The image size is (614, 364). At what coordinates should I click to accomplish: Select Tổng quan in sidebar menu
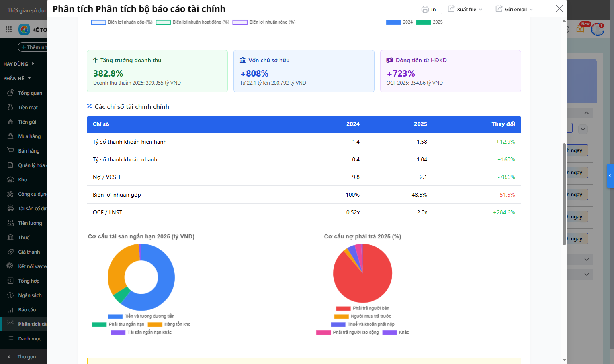click(30, 93)
